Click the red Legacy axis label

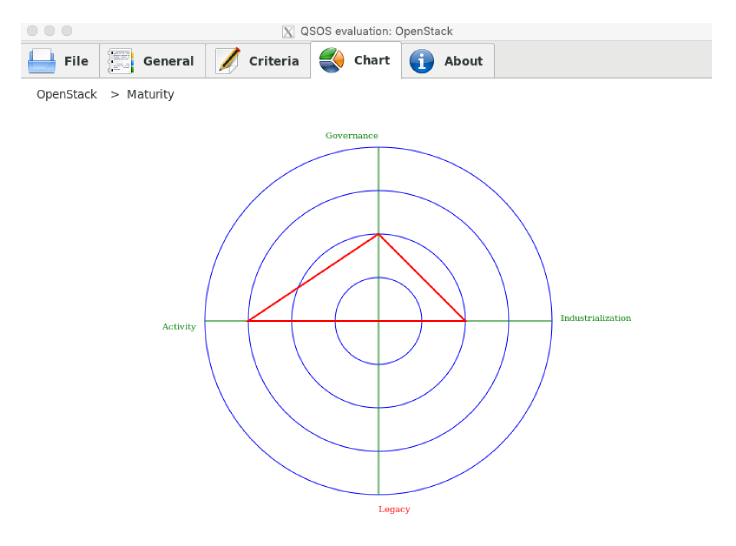[394, 509]
